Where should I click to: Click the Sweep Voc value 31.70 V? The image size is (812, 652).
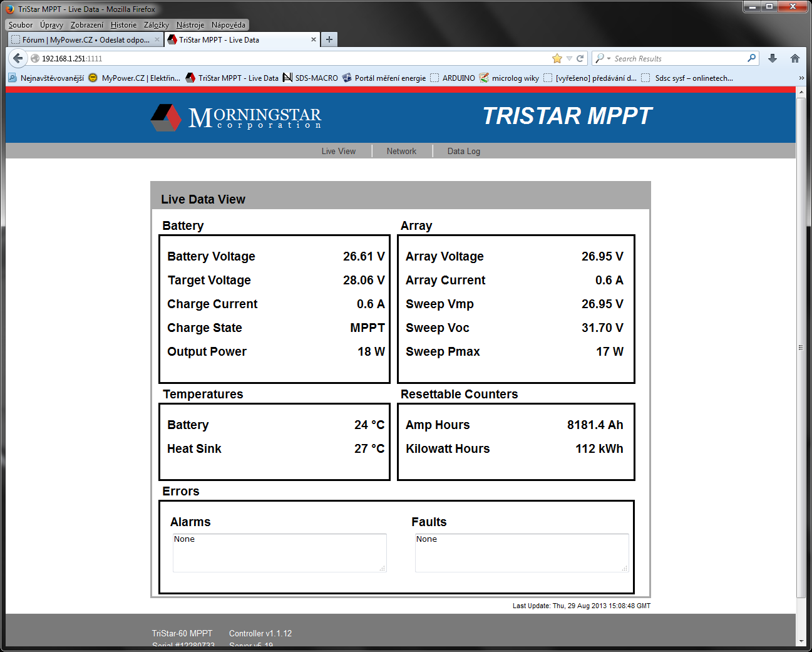(x=602, y=328)
